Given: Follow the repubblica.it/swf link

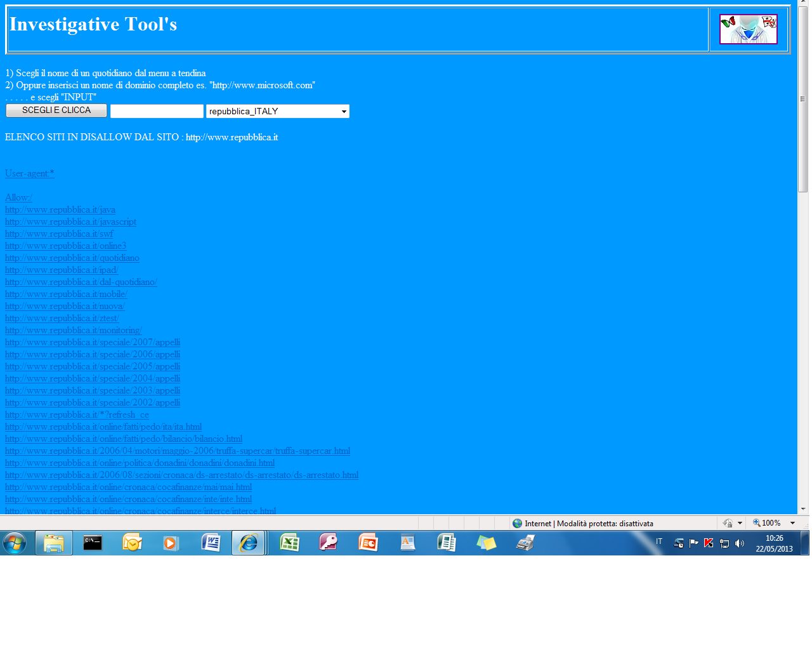Looking at the screenshot, I should click(59, 234).
